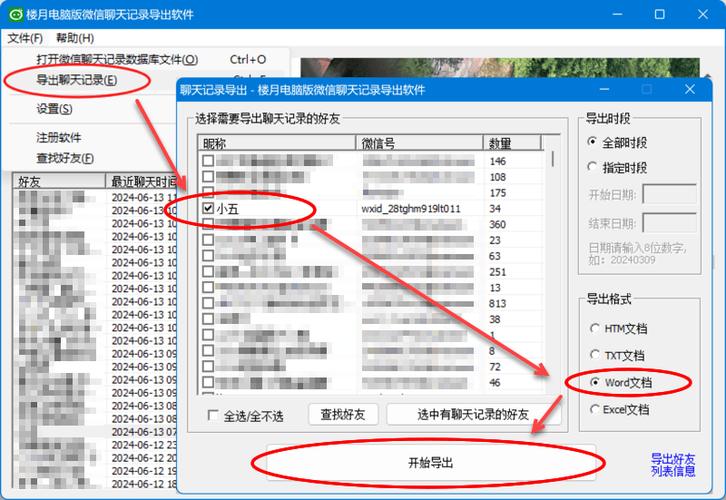Uncheck the 小五 friend checkbox
The height and width of the screenshot is (500, 726).
click(x=208, y=208)
